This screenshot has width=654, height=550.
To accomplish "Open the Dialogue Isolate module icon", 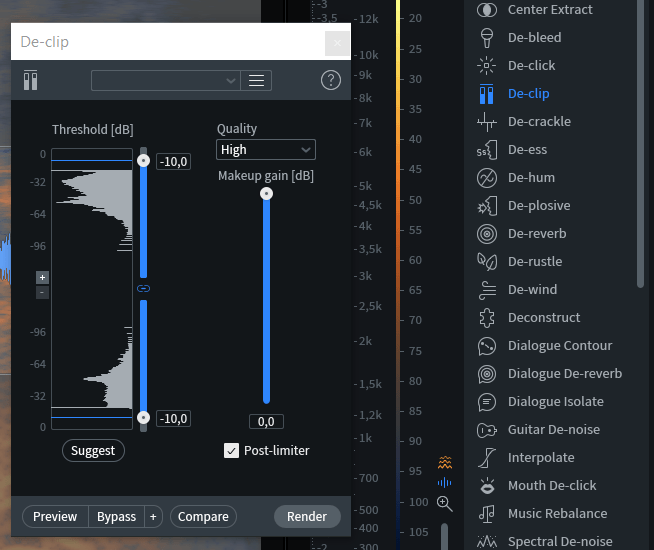I will pos(487,402).
